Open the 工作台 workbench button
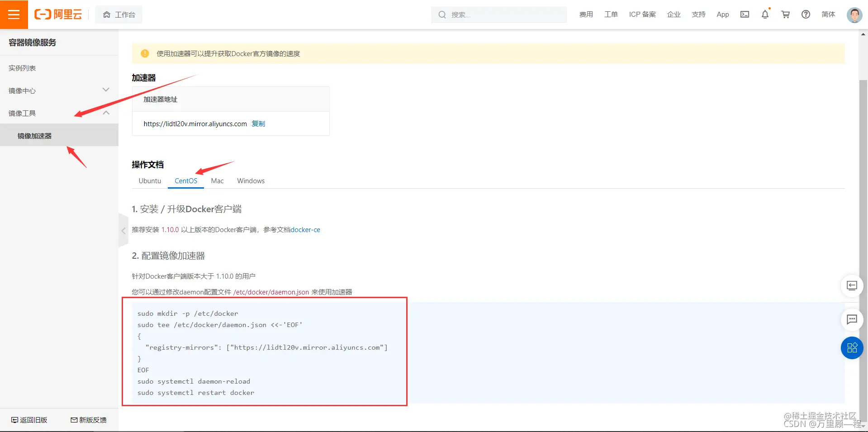Viewport: 868px width, 432px height. pyautogui.click(x=119, y=14)
